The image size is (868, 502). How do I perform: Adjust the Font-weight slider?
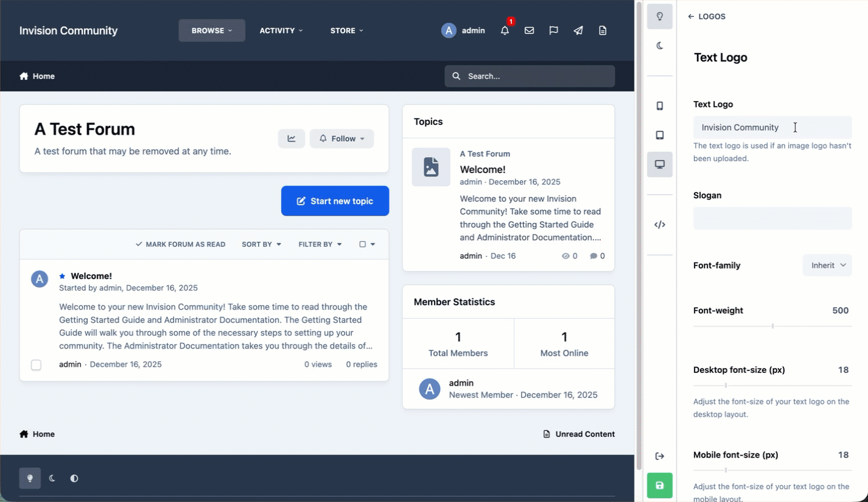772,326
